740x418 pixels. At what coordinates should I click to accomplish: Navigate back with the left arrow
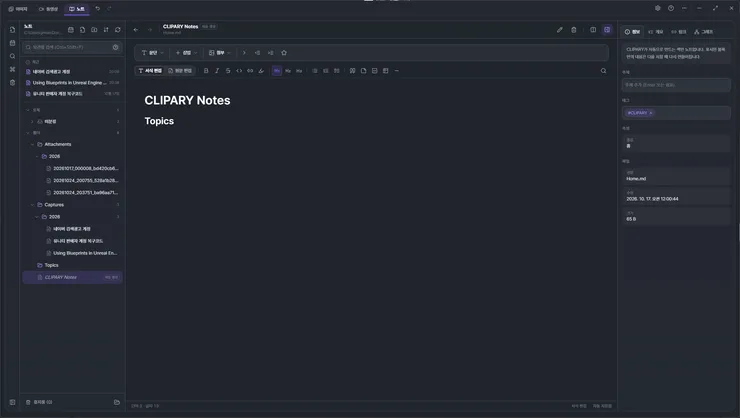tap(136, 30)
